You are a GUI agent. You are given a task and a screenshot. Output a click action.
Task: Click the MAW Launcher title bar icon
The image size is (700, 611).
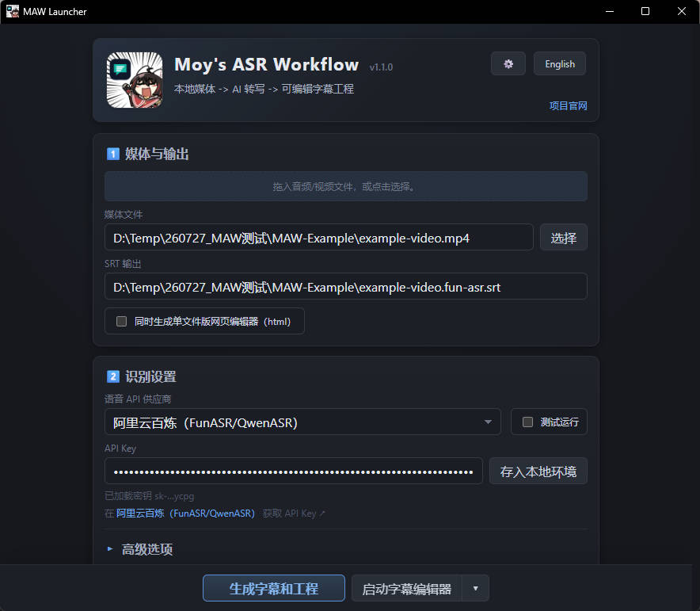pyautogui.click(x=12, y=11)
